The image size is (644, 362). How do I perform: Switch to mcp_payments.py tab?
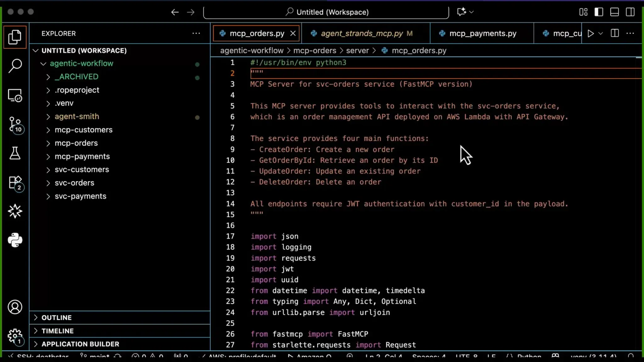point(483,33)
